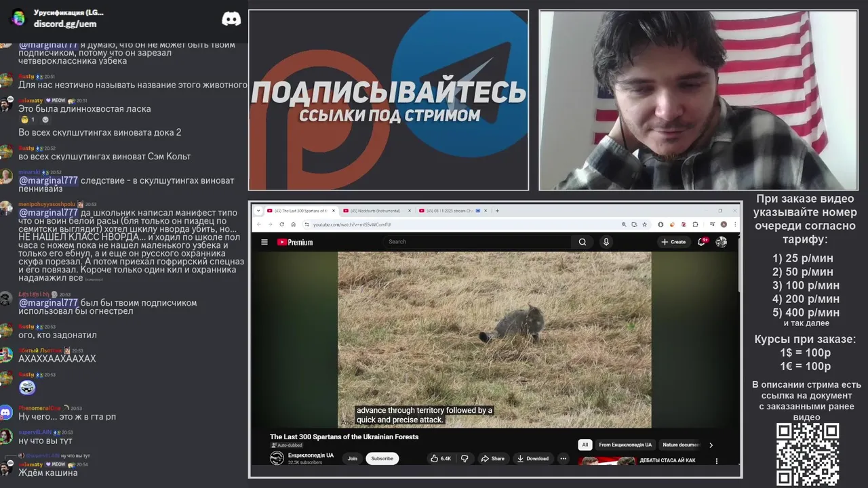Click the QR code on the stream overlay
Image resolution: width=868 pixels, height=488 pixels.
pyautogui.click(x=808, y=454)
